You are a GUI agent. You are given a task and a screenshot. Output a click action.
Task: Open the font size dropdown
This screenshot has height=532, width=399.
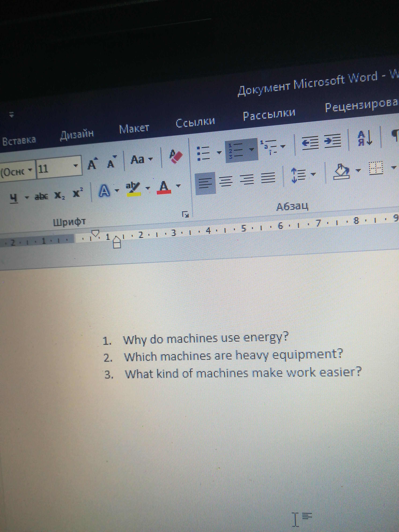(x=76, y=166)
